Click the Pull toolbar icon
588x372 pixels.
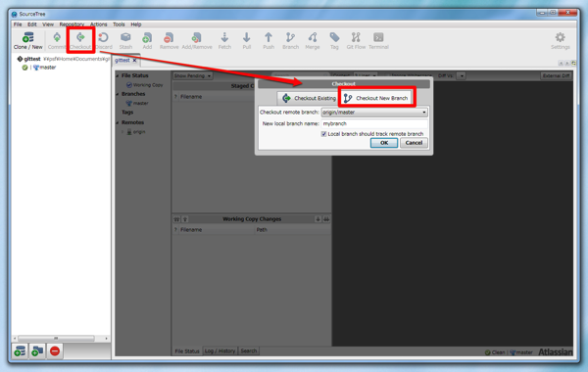246,40
